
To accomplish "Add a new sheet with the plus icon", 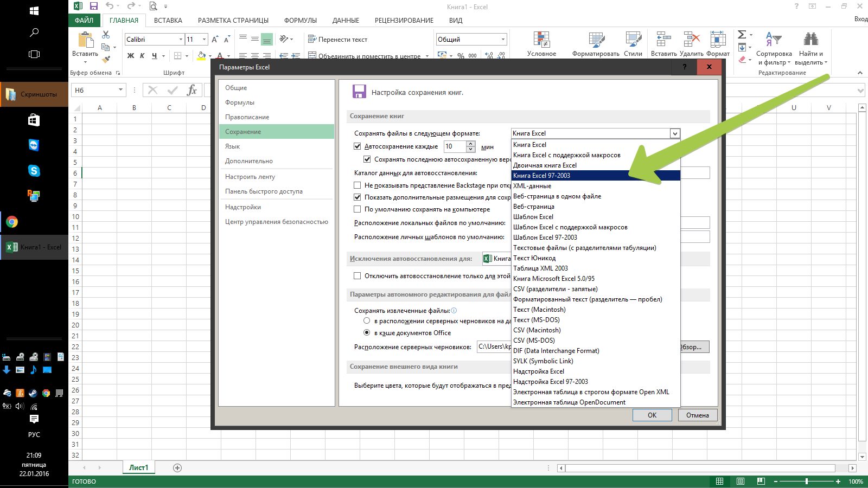I will [177, 467].
